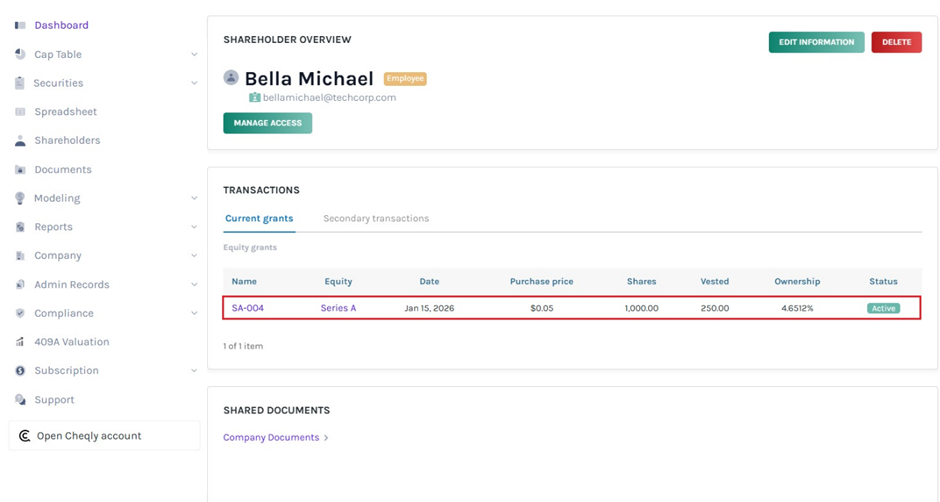This screenshot has height=502, width=940.
Task: Click the Admin Records icon
Action: (20, 284)
